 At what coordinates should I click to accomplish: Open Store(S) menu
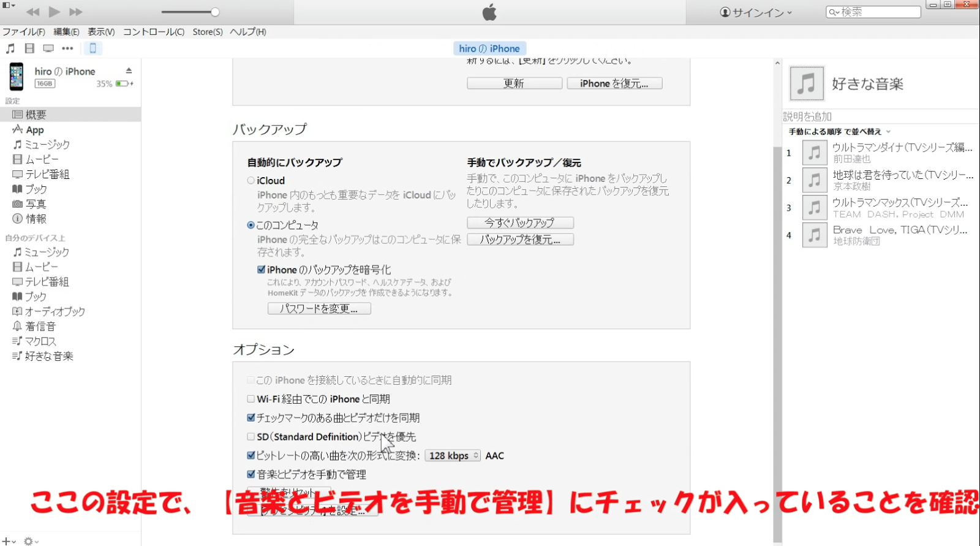[208, 32]
